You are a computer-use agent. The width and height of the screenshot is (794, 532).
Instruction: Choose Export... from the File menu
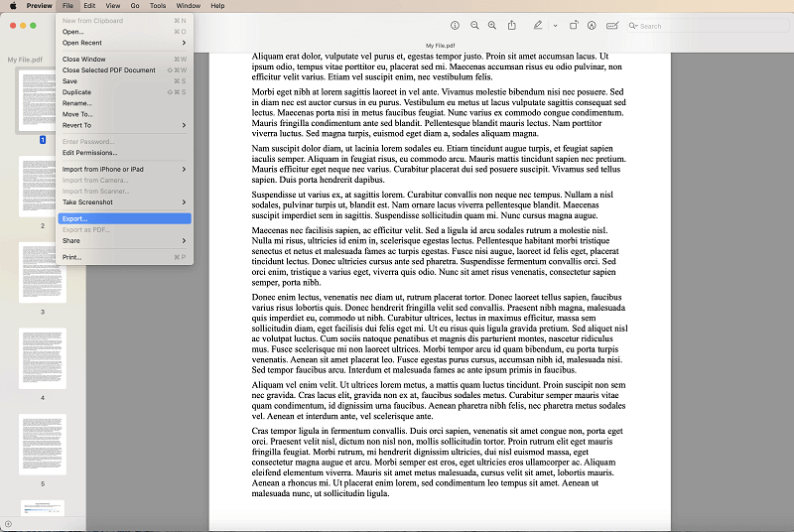tap(75, 218)
